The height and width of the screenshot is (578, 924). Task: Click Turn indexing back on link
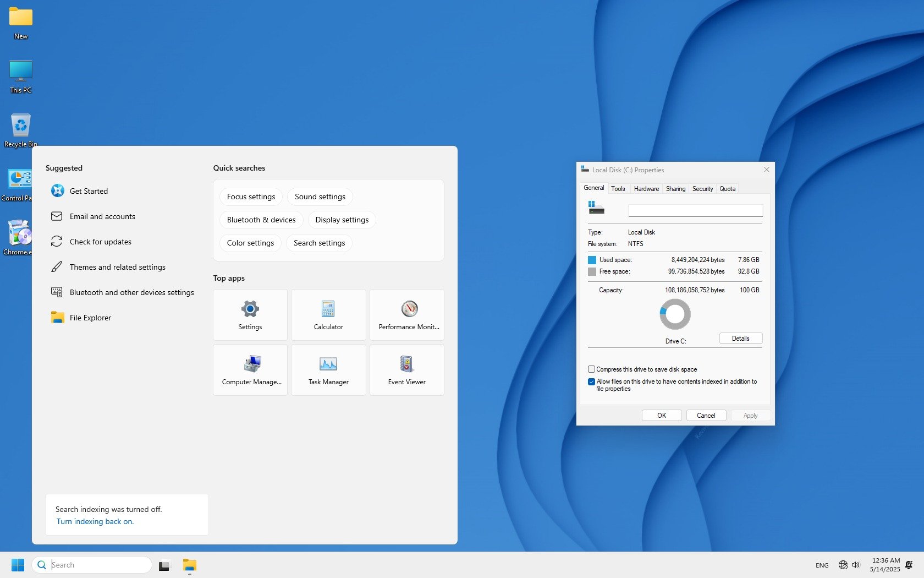(x=95, y=521)
